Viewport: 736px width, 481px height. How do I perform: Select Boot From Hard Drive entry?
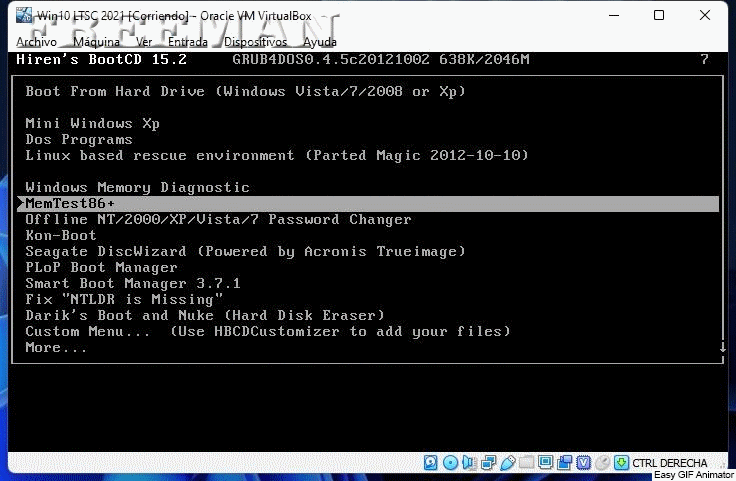(245, 91)
